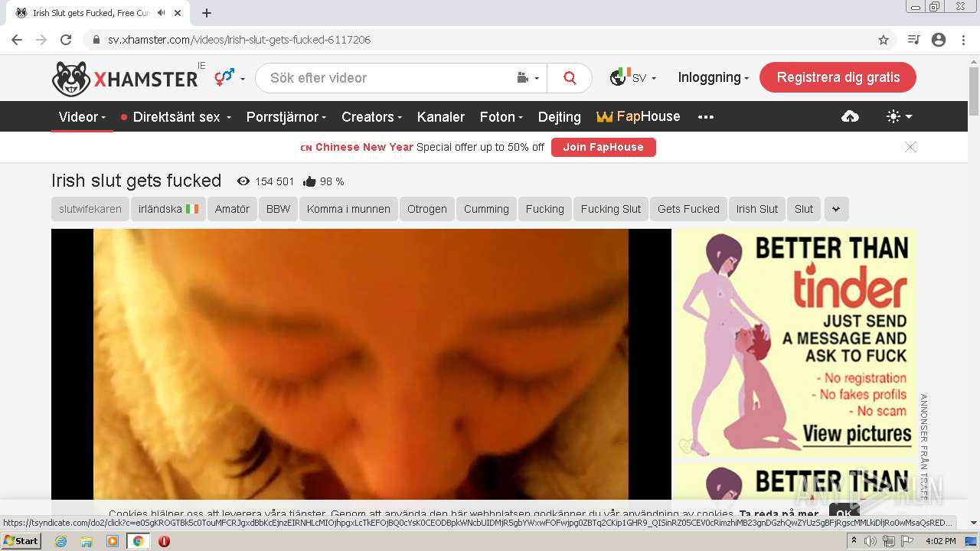Click the Ta reda på mer cookie link
The height and width of the screenshot is (551, 980).
pyautogui.click(x=779, y=514)
